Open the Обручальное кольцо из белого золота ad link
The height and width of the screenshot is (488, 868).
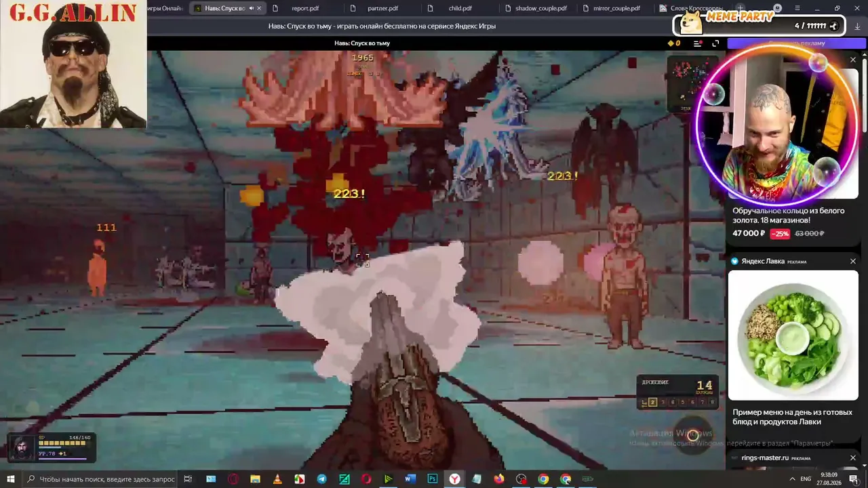[789, 216]
